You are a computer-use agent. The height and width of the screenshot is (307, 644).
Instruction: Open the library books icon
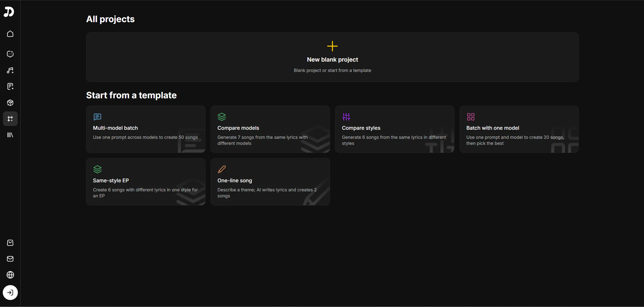10,135
